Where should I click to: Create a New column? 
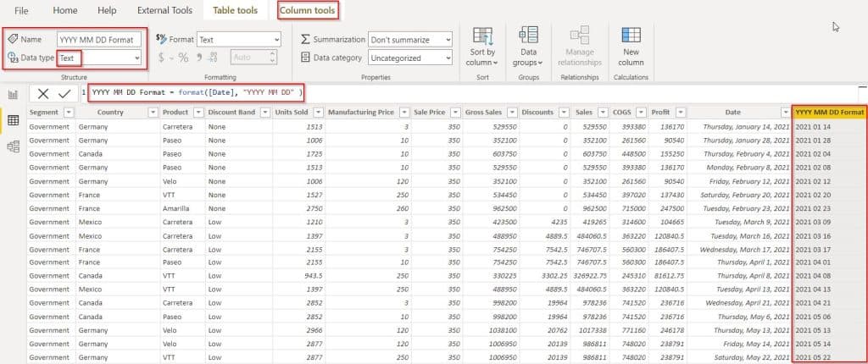[x=631, y=47]
